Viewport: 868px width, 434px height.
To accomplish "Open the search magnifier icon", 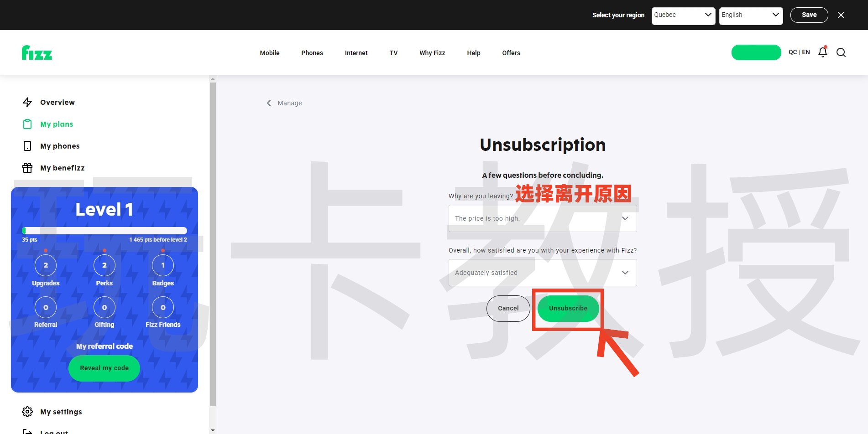I will tap(841, 52).
